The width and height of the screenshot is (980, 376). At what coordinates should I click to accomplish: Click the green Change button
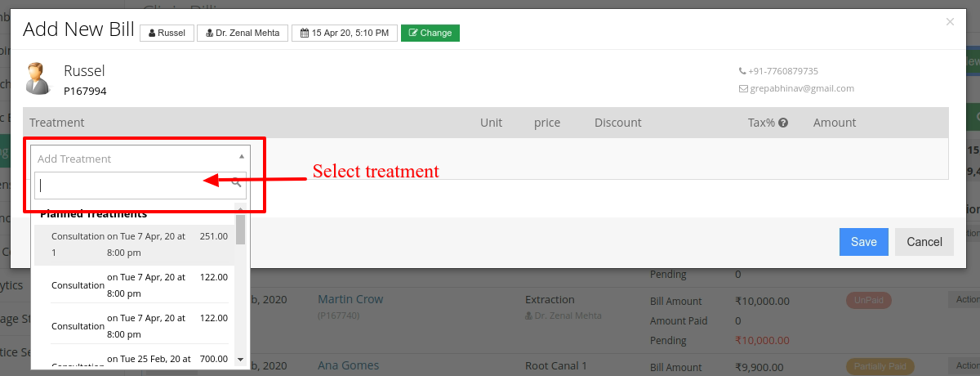tap(430, 33)
